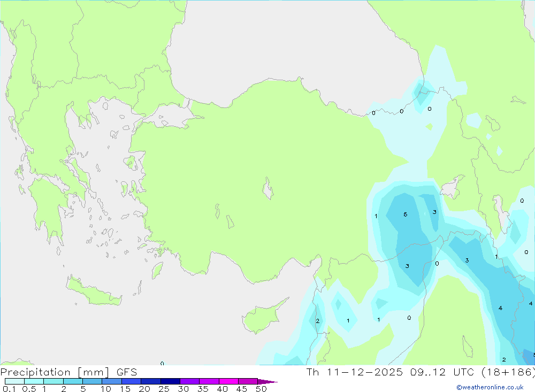Click the "09..12 UTC" time text
Screen dimensions: 535x392
coord(442,372)
